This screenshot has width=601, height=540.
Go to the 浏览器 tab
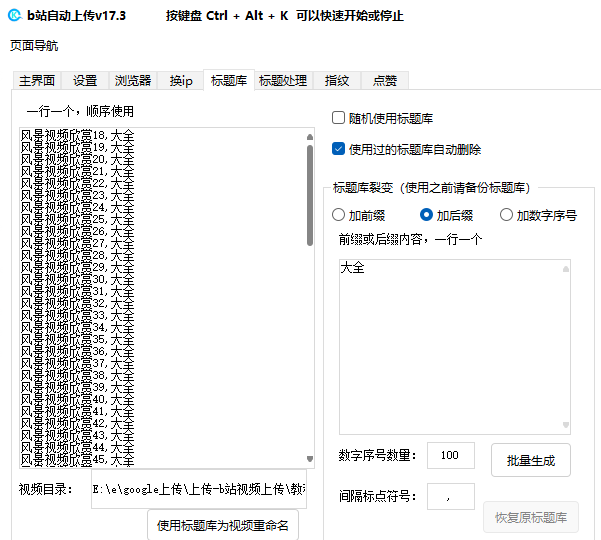coord(132,81)
